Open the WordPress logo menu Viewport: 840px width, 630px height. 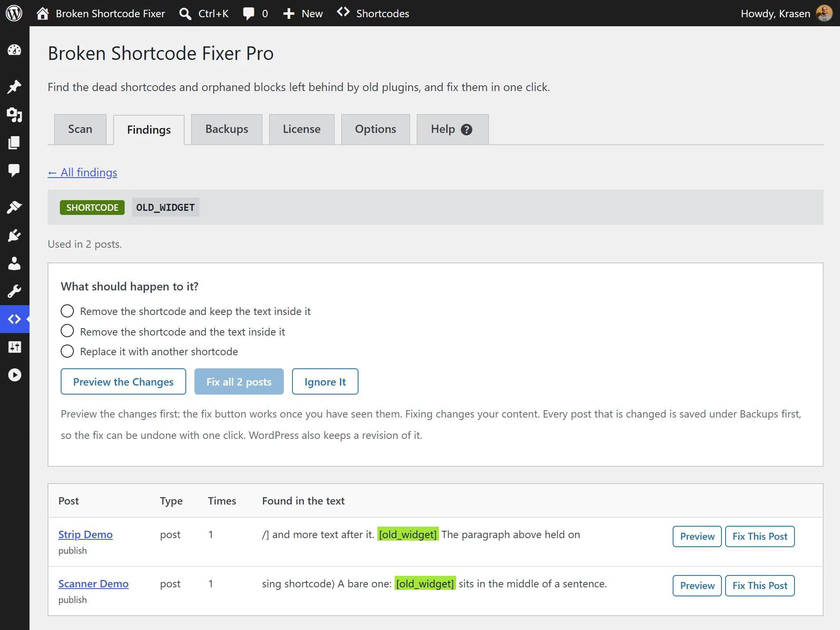point(14,13)
